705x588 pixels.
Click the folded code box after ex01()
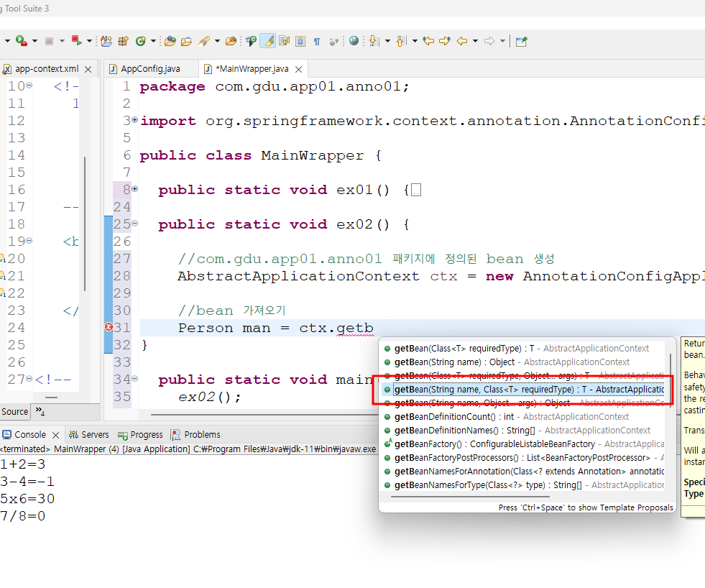click(416, 190)
